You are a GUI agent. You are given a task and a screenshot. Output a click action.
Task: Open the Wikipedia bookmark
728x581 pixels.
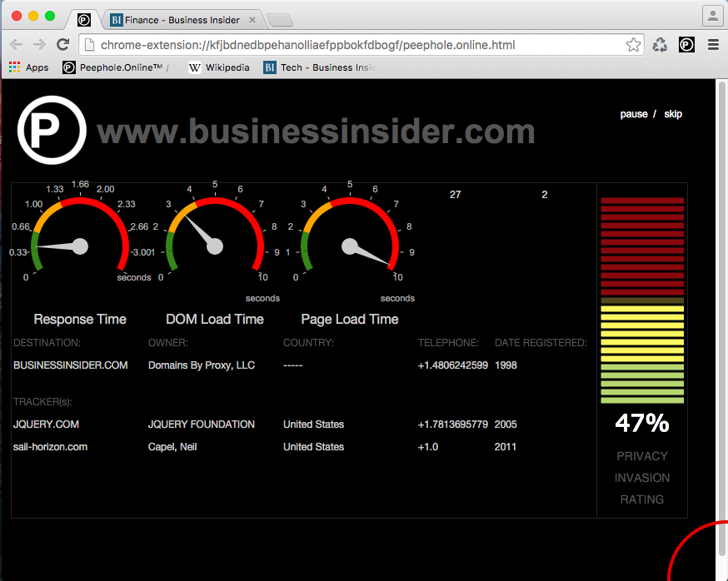point(219,67)
